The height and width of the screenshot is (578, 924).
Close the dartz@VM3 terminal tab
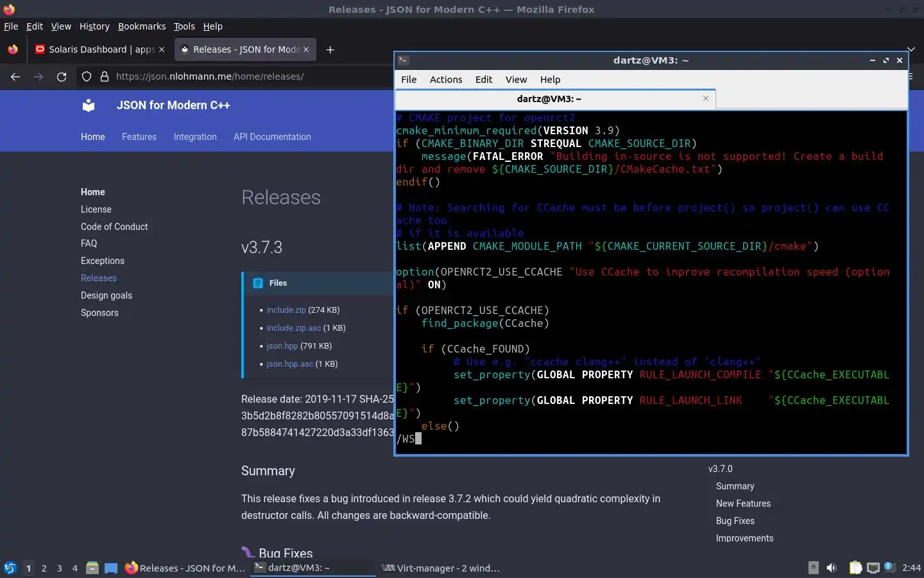(x=706, y=98)
